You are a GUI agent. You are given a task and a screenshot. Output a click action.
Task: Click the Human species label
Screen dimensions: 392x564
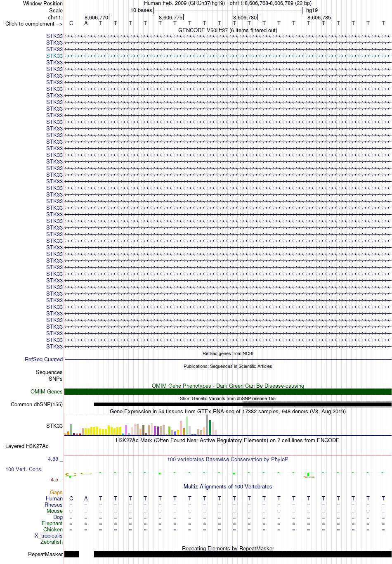pos(54,498)
